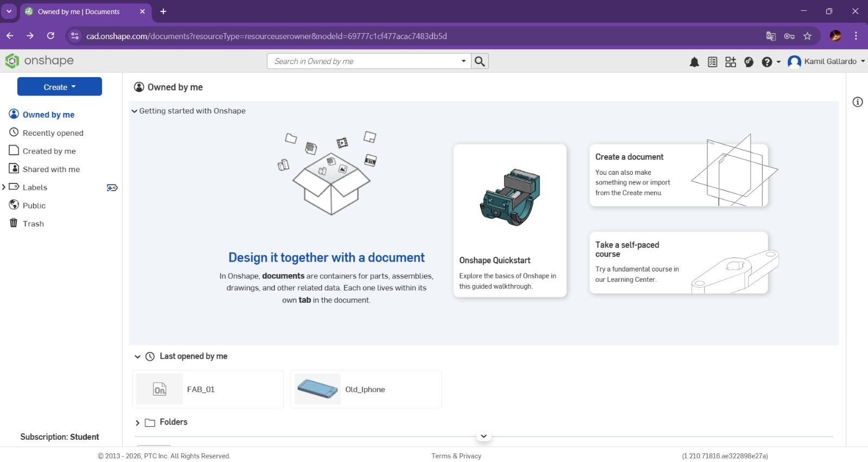Open the notifications bell

click(x=694, y=62)
